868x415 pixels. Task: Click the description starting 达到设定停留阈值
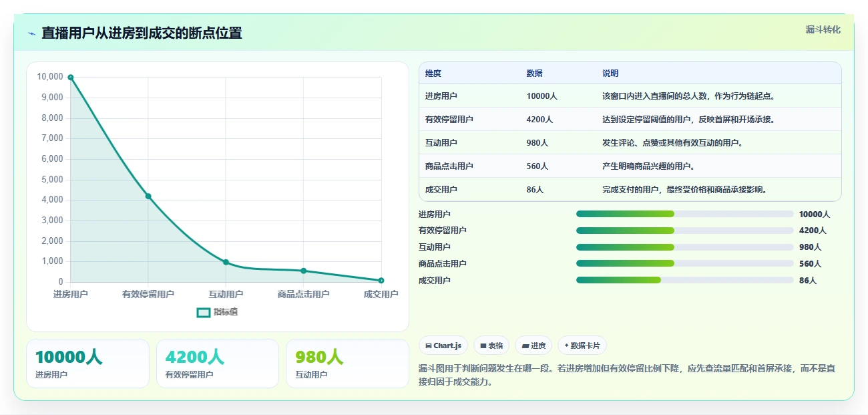[x=688, y=120]
